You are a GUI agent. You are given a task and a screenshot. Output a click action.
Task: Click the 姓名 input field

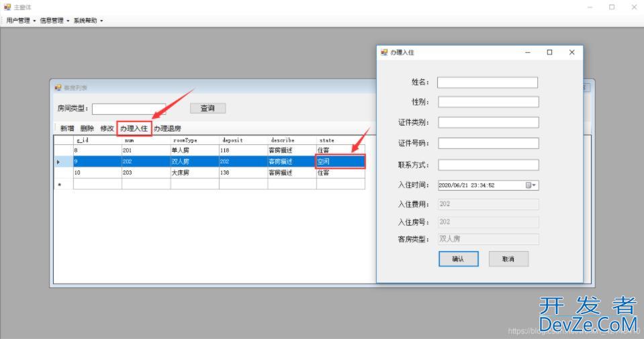[x=487, y=83]
